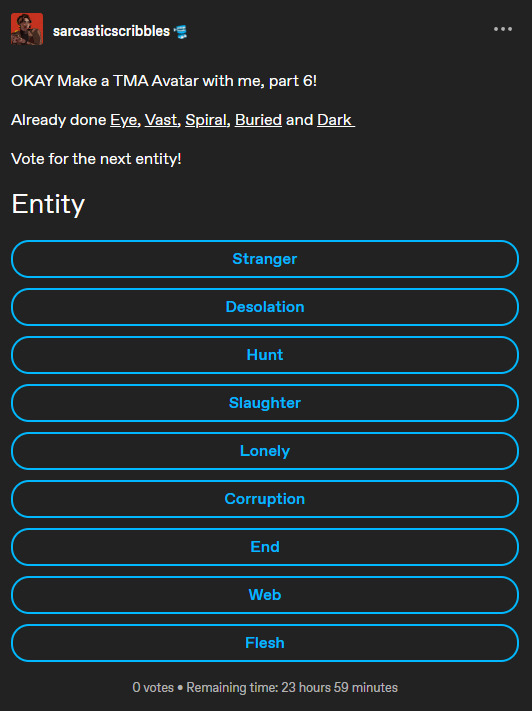Select Desolation in the poll
Image resolution: width=532 pixels, height=711 pixels.
click(265, 307)
